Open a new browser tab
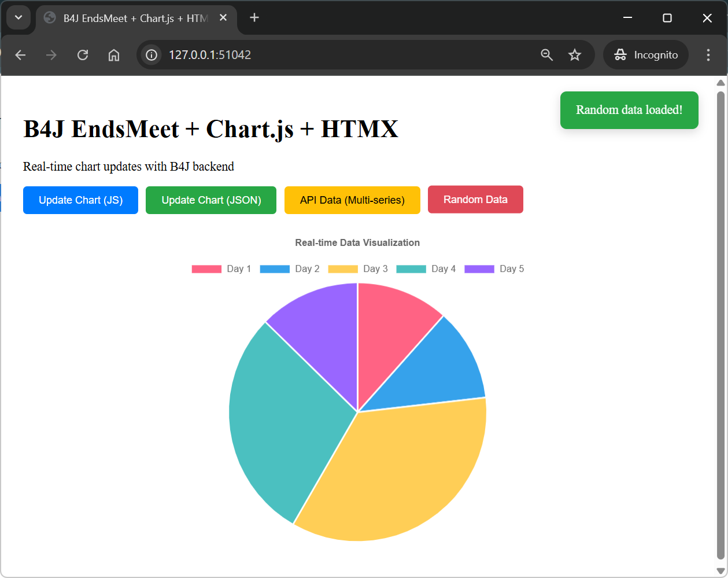 click(x=254, y=18)
